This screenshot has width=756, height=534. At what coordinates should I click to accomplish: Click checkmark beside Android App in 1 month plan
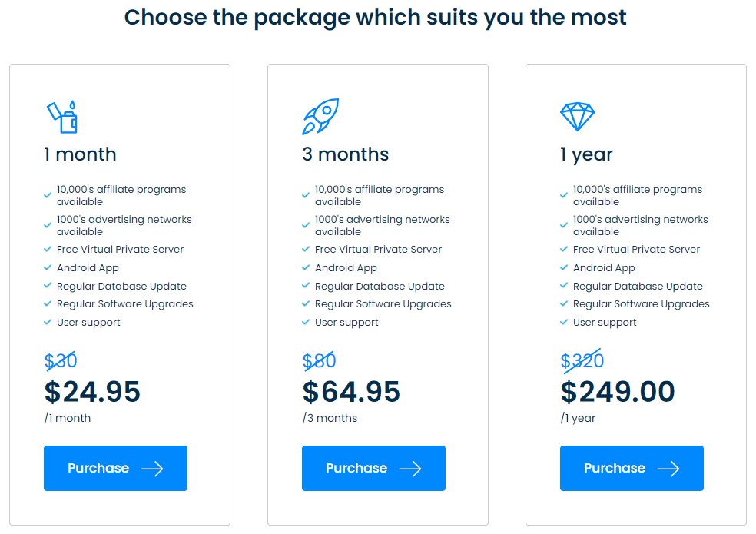coord(48,267)
